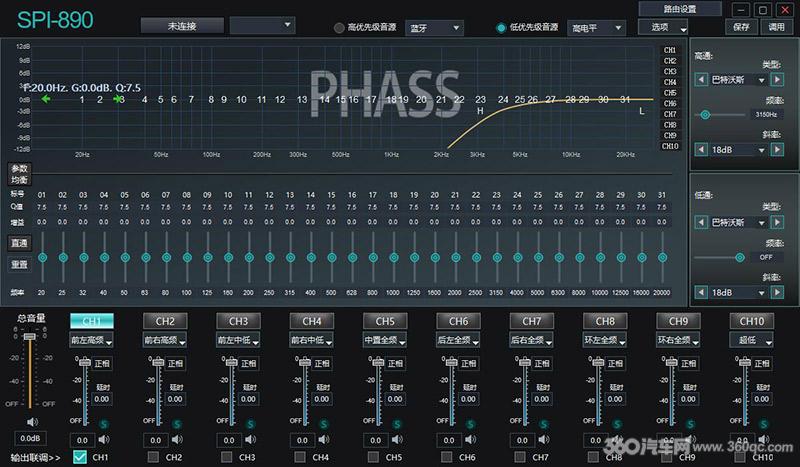Click high-pass slope left arrow
Viewport: 800px width, 467px height.
click(x=701, y=150)
